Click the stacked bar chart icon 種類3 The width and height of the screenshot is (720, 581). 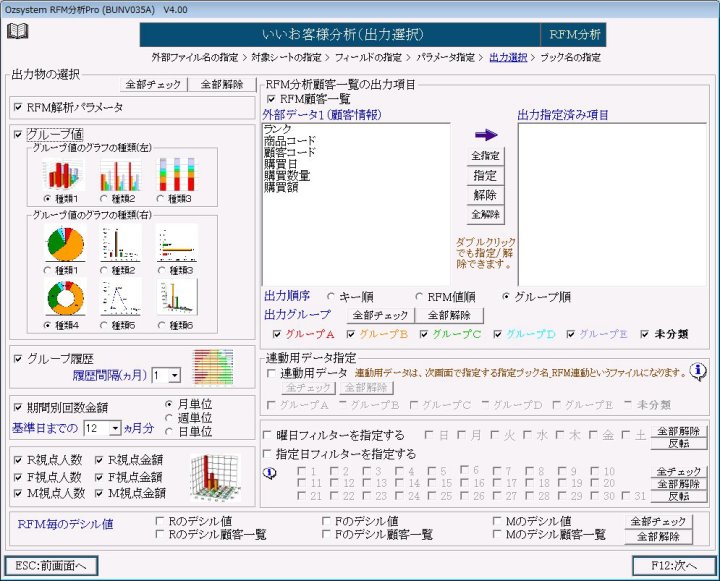tap(176, 175)
